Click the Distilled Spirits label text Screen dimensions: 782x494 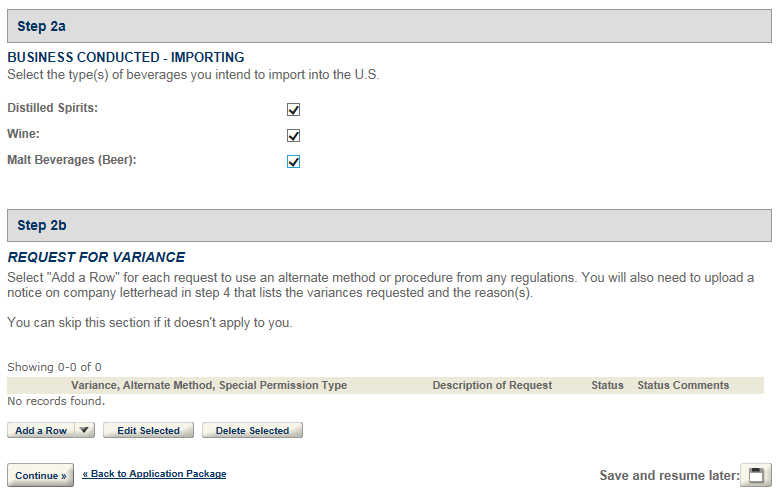click(x=53, y=107)
